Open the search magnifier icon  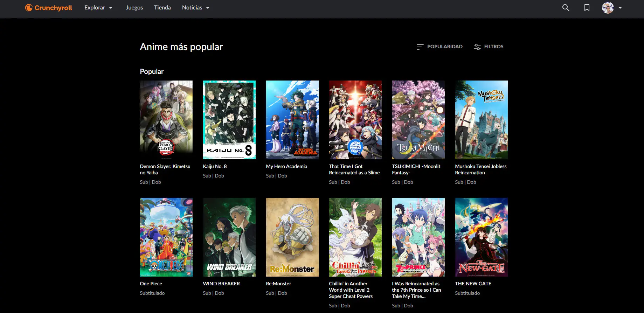(x=566, y=8)
